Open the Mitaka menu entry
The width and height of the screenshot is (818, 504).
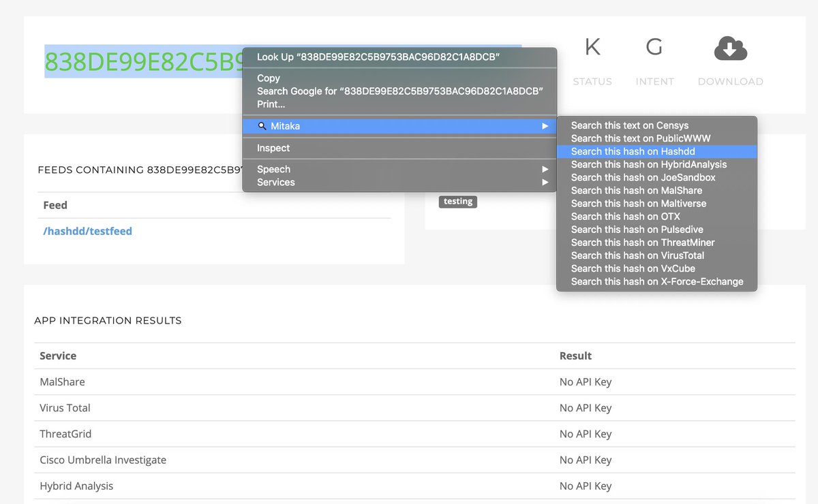[x=399, y=126]
